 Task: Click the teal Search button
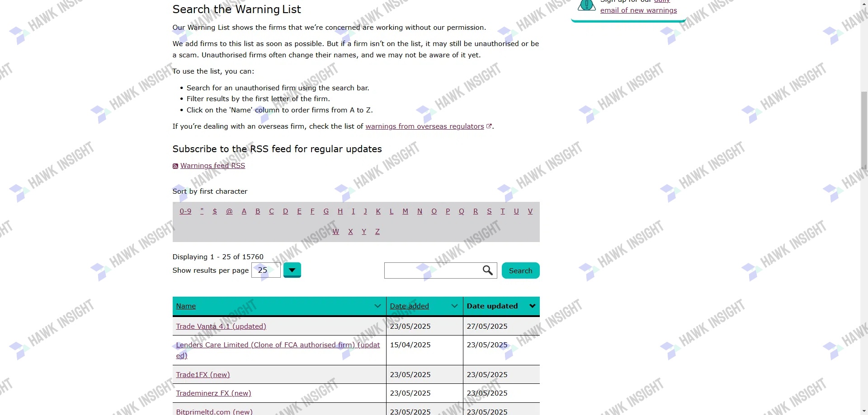[521, 270]
